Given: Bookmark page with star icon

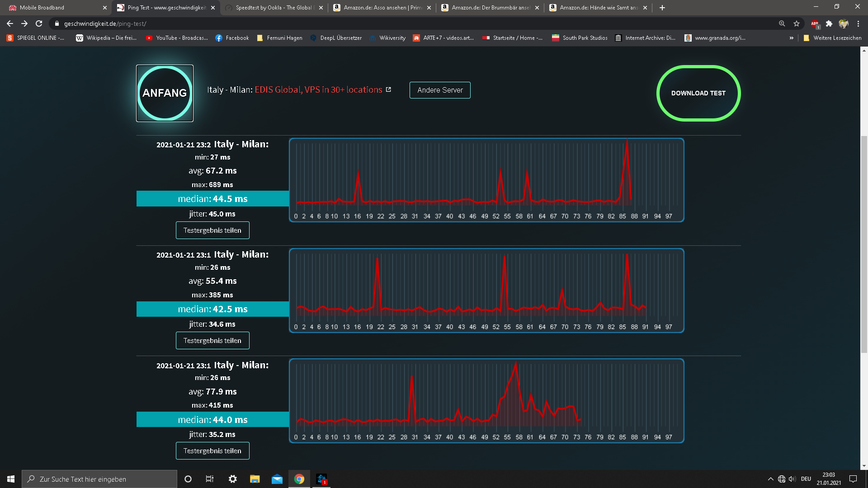Looking at the screenshot, I should pyautogui.click(x=797, y=23).
